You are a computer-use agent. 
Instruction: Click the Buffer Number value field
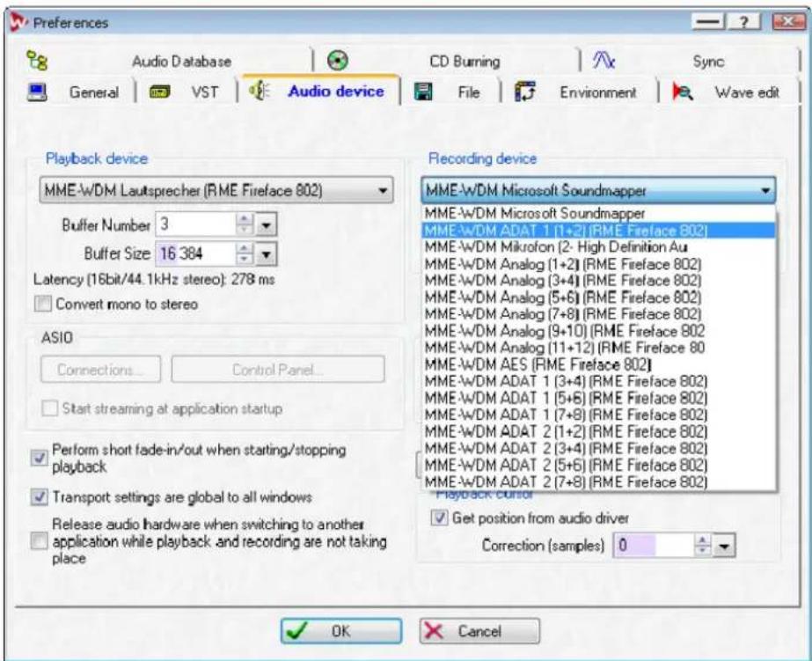point(196,224)
